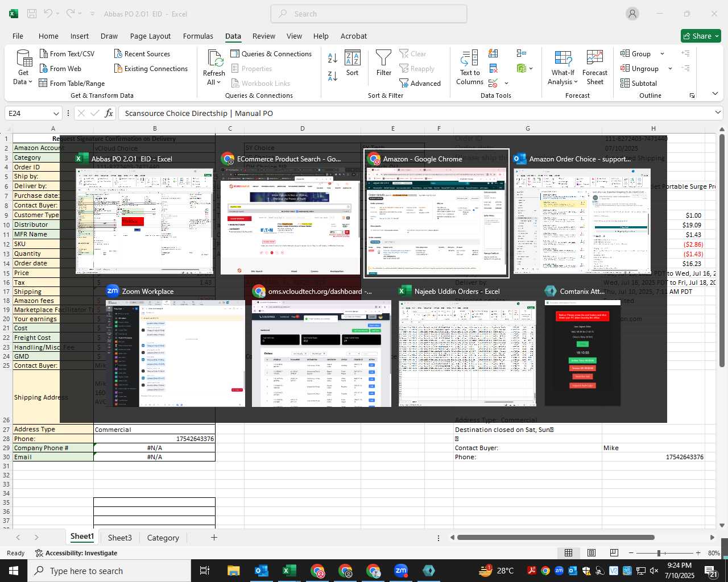Expand Refresh All dropdown arrow
This screenshot has height=582, width=728.
pyautogui.click(x=218, y=82)
